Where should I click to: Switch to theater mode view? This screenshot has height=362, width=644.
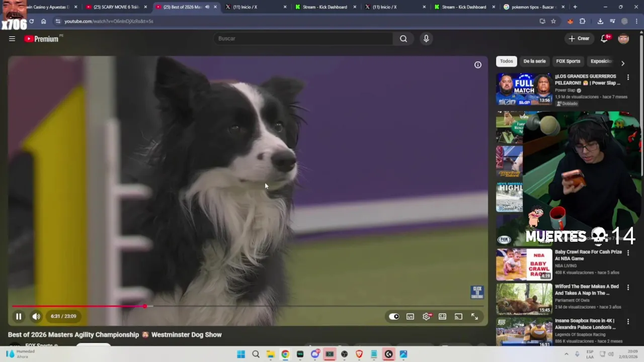(442, 316)
